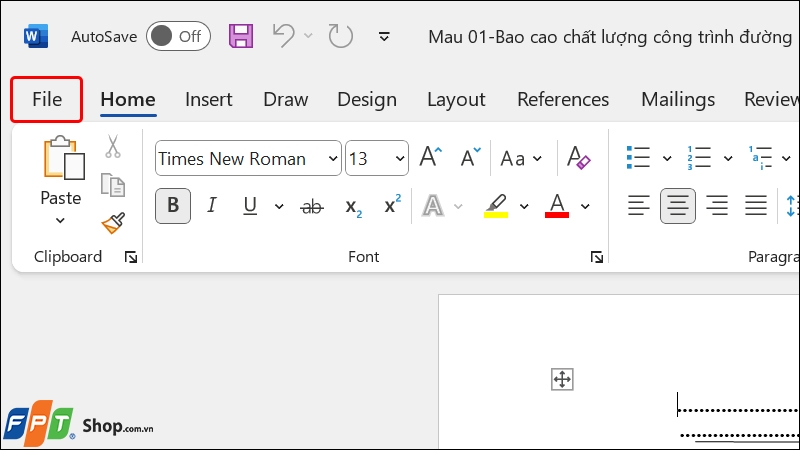Switch to the Insert tab
The image size is (800, 450).
(x=209, y=99)
